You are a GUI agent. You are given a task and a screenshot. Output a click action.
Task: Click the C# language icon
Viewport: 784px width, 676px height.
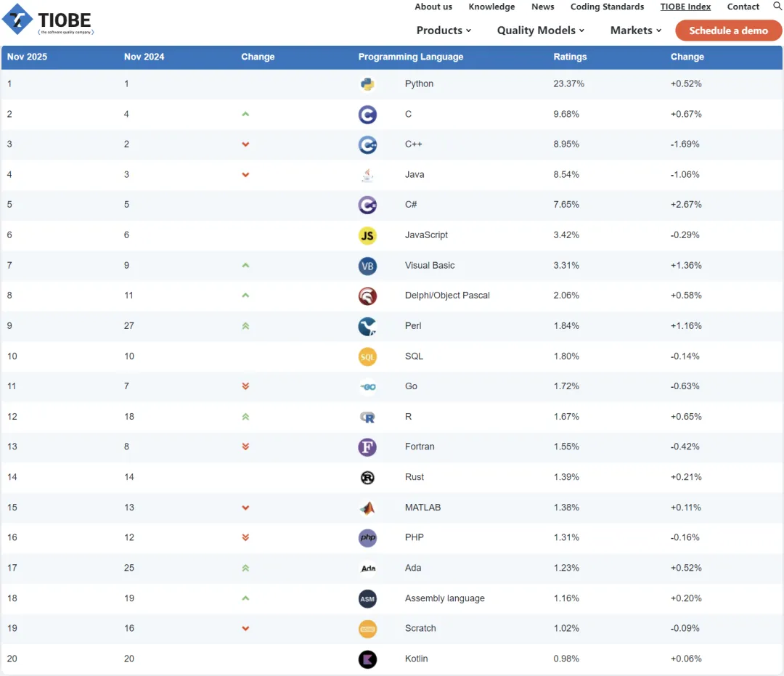pyautogui.click(x=367, y=205)
